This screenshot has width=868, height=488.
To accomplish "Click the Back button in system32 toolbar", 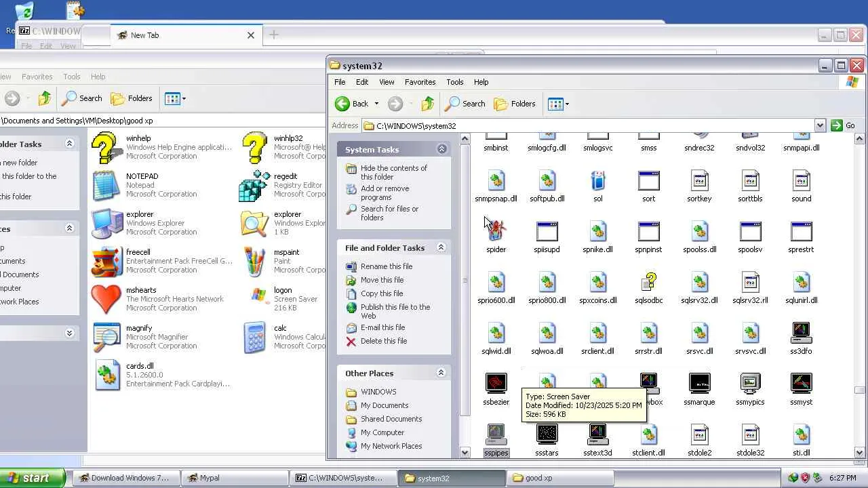I will click(351, 104).
